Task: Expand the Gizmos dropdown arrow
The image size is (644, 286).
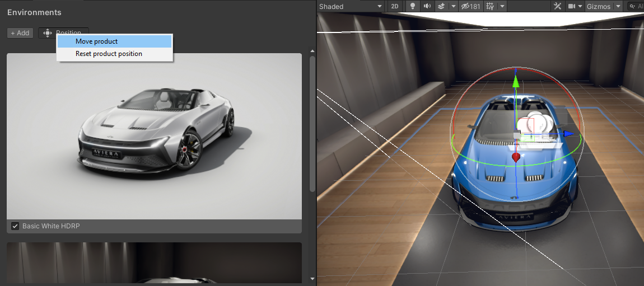Action: (x=618, y=6)
